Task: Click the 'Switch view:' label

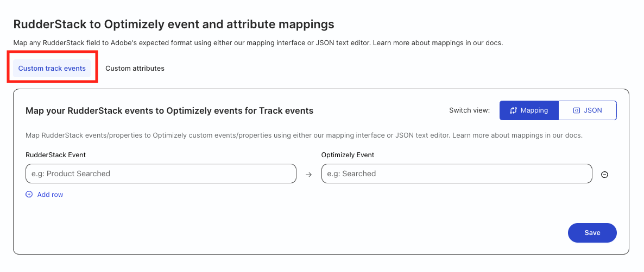Action: pos(470,110)
